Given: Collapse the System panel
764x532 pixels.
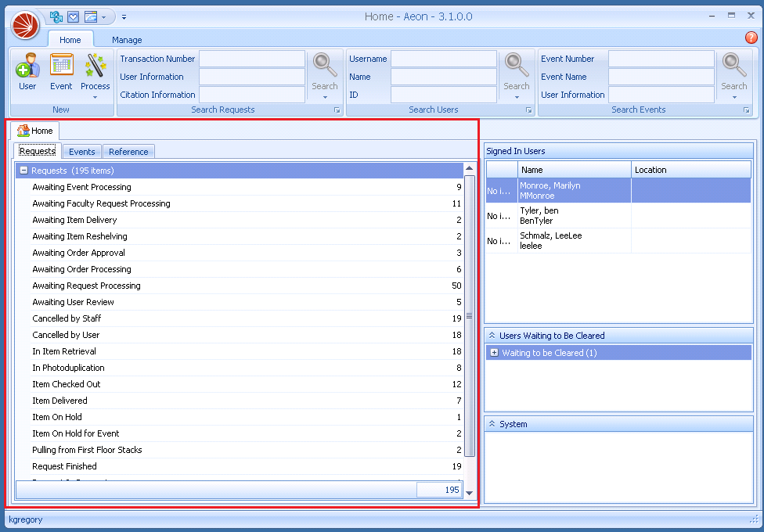Looking at the screenshot, I should (x=492, y=424).
